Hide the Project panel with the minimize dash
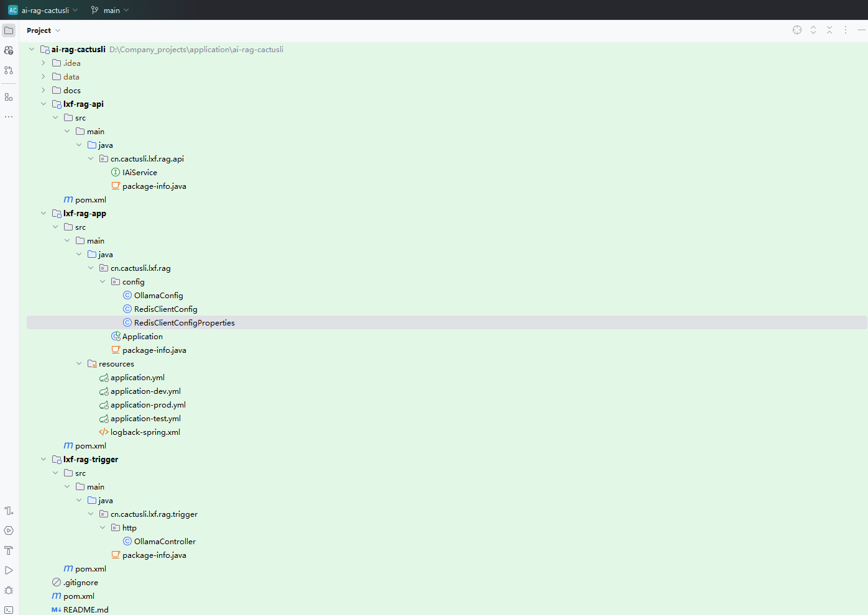The width and height of the screenshot is (868, 615). [x=862, y=30]
